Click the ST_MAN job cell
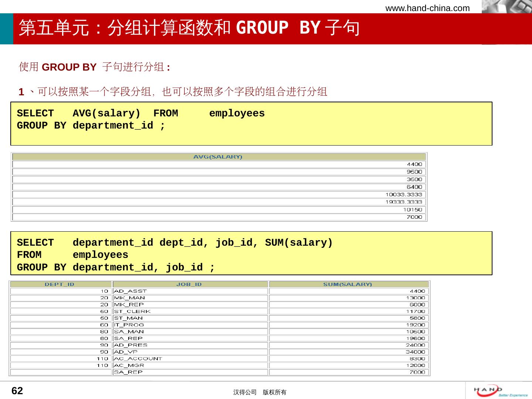Screen dimensions: 532x399 point(190,318)
